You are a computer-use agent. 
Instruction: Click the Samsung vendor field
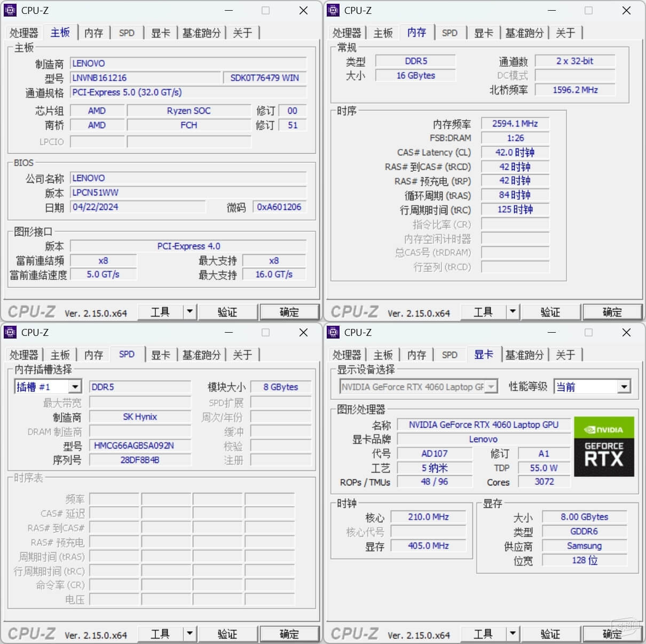point(584,546)
